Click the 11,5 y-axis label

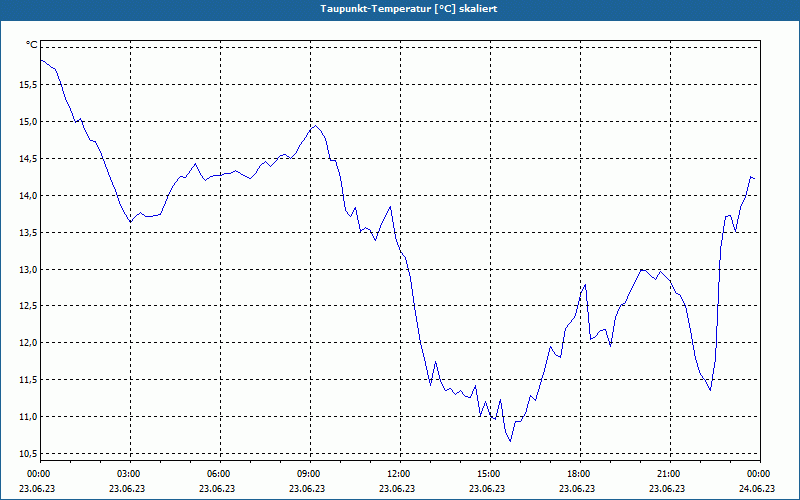pos(28,380)
